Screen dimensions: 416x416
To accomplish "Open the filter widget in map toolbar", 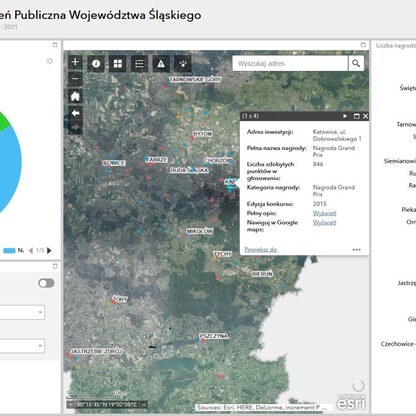I will click(183, 64).
